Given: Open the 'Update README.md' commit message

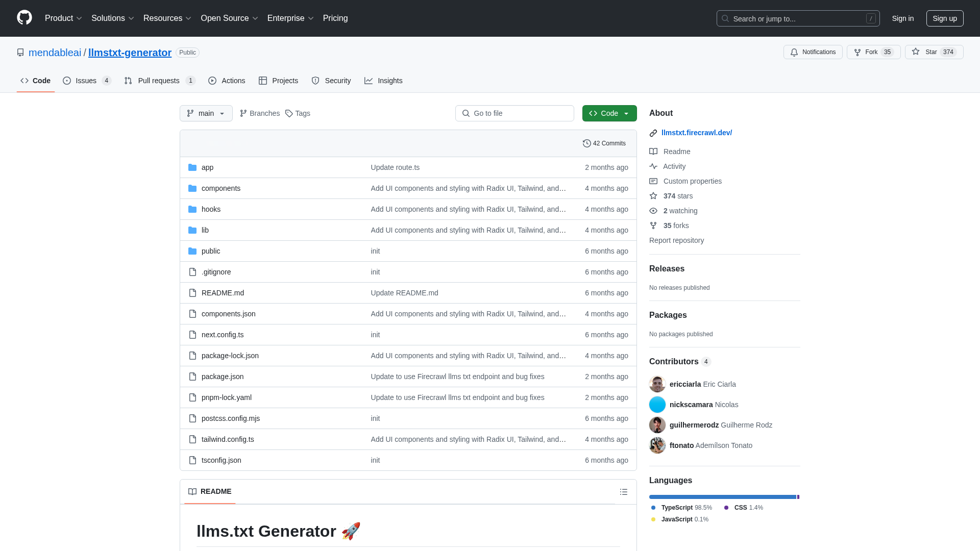Looking at the screenshot, I should click(x=404, y=293).
